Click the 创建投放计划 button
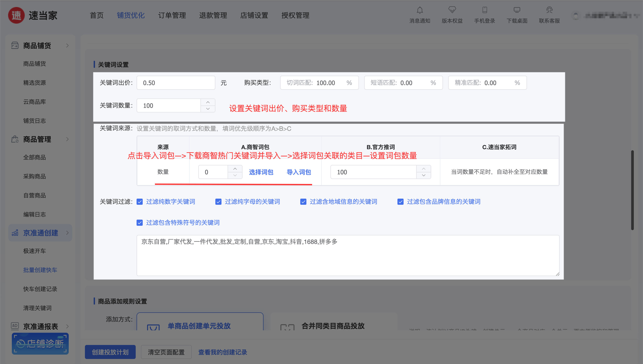Viewport: 643px width, 364px height. pos(110,352)
